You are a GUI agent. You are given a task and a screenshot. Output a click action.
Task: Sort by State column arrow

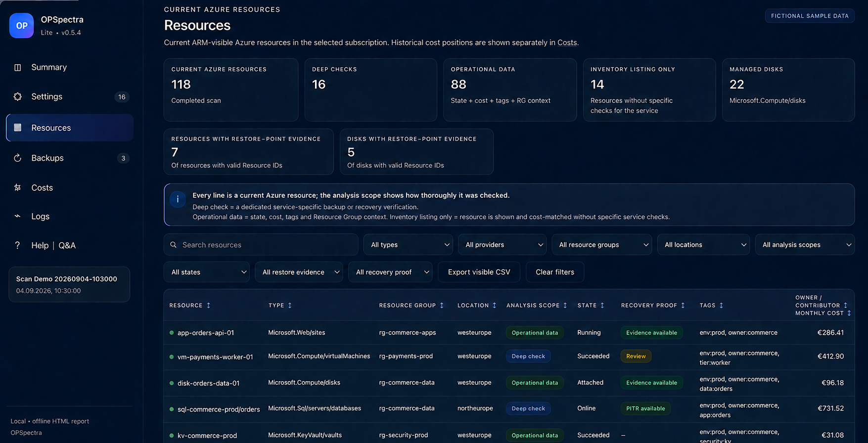pos(602,306)
